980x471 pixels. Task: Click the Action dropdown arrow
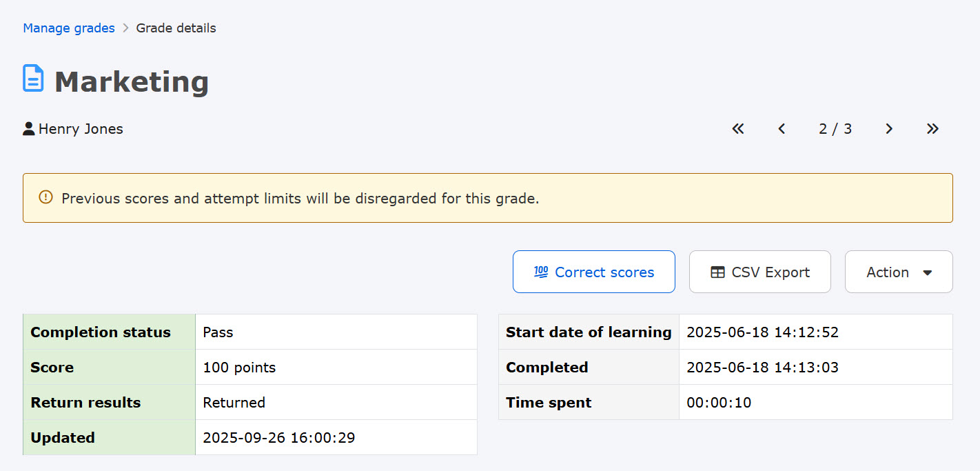[x=928, y=272]
